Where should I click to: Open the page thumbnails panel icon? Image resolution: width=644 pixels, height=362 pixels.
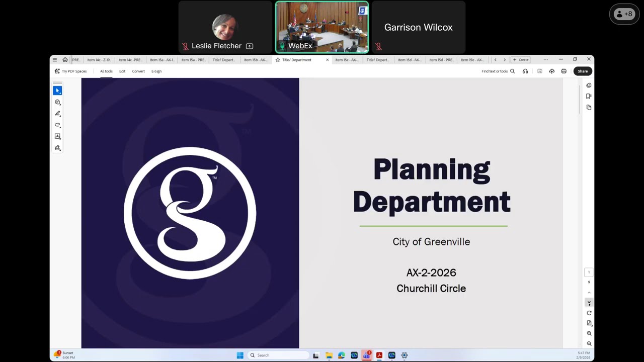[x=589, y=107]
